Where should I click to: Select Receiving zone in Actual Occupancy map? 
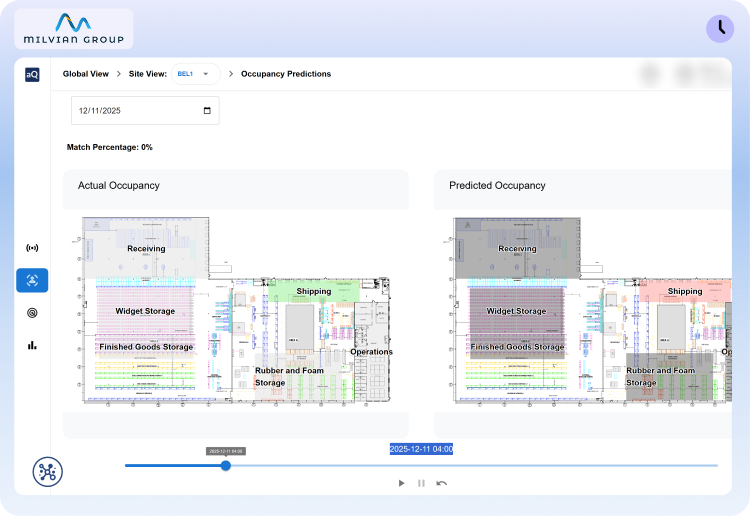pyautogui.click(x=146, y=249)
